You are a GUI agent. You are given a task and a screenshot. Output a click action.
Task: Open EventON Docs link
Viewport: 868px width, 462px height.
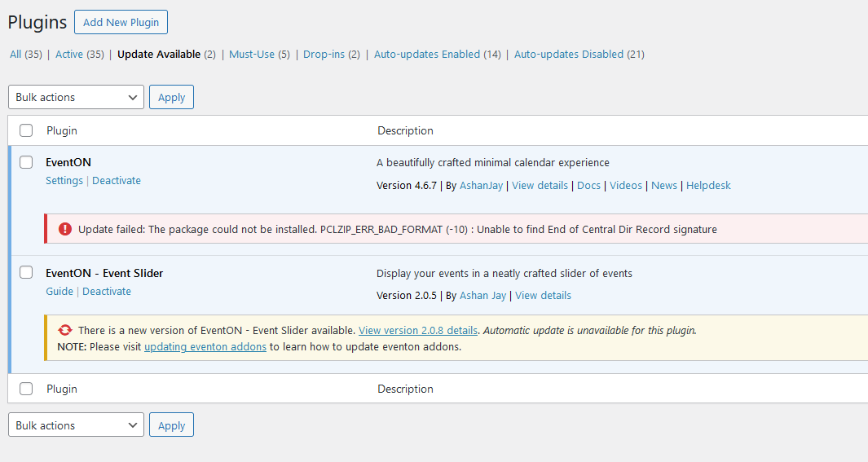tap(588, 185)
